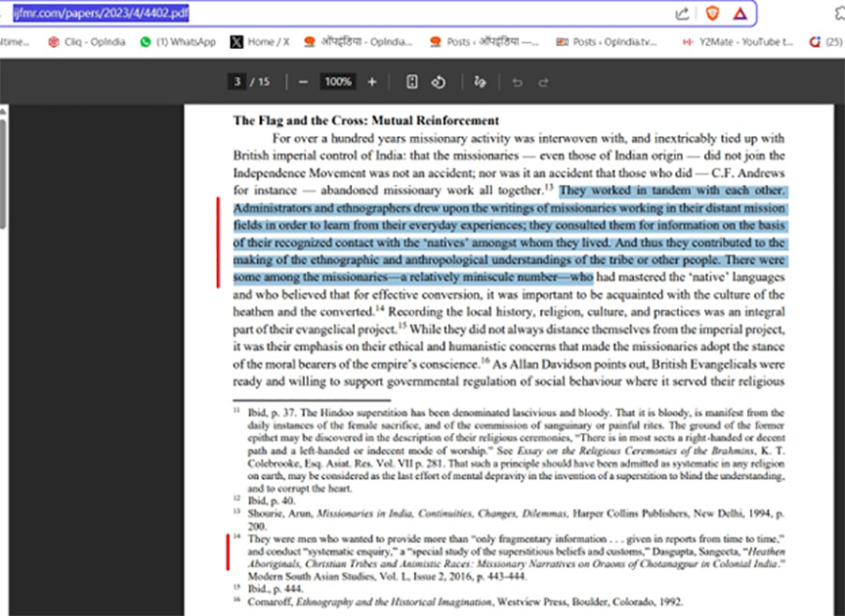This screenshot has height=616, width=845.
Task: Click the share icon in address bar
Action: [681, 14]
